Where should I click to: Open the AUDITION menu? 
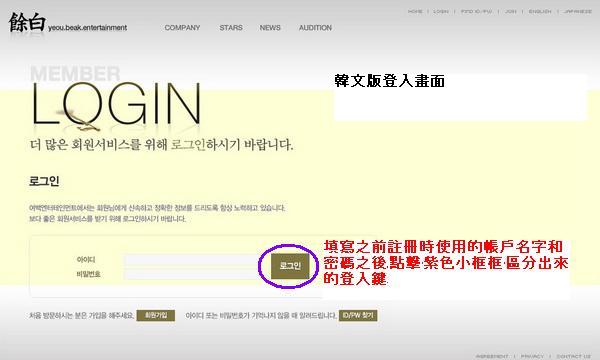pos(315,28)
